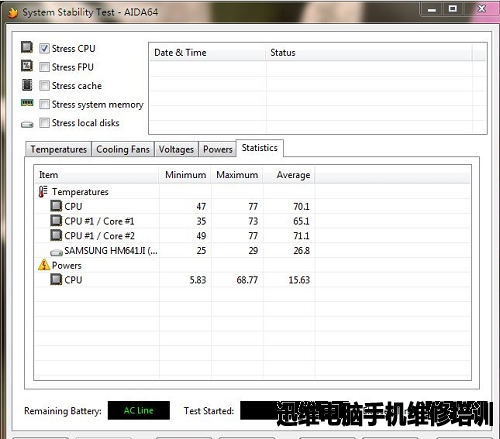
Task: Switch to the Temperatures tab
Action: tap(58, 149)
